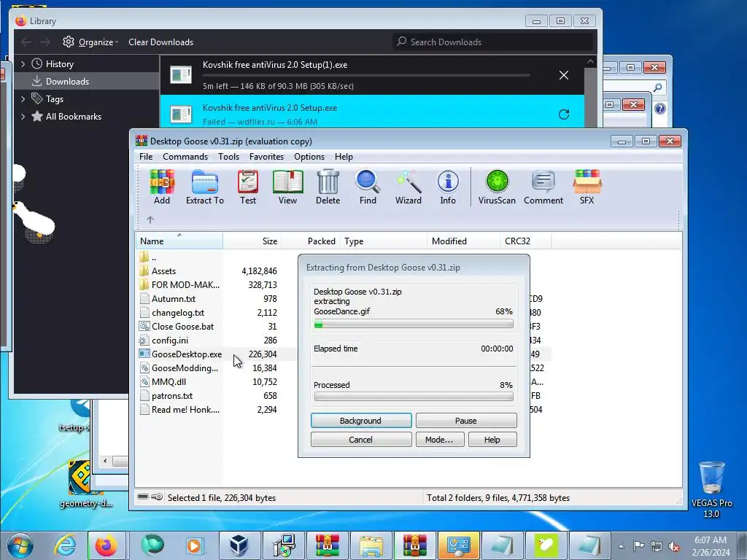Image resolution: width=747 pixels, height=560 pixels.
Task: Show archive Info
Action: click(x=448, y=187)
